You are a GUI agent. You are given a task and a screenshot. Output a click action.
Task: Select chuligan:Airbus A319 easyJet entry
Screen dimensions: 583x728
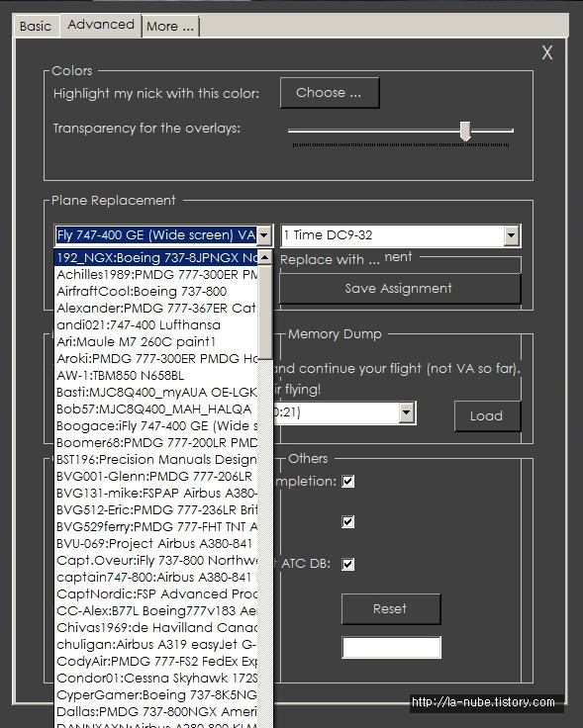[156, 644]
